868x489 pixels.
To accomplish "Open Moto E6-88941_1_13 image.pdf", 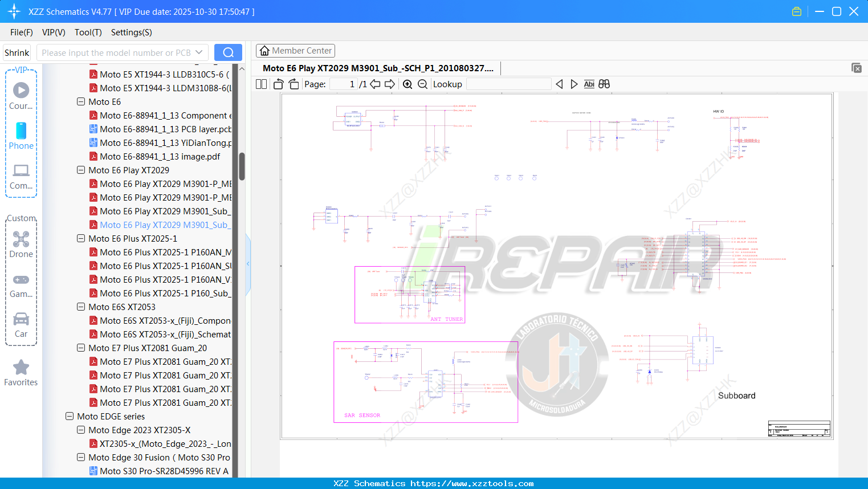I will 154,156.
